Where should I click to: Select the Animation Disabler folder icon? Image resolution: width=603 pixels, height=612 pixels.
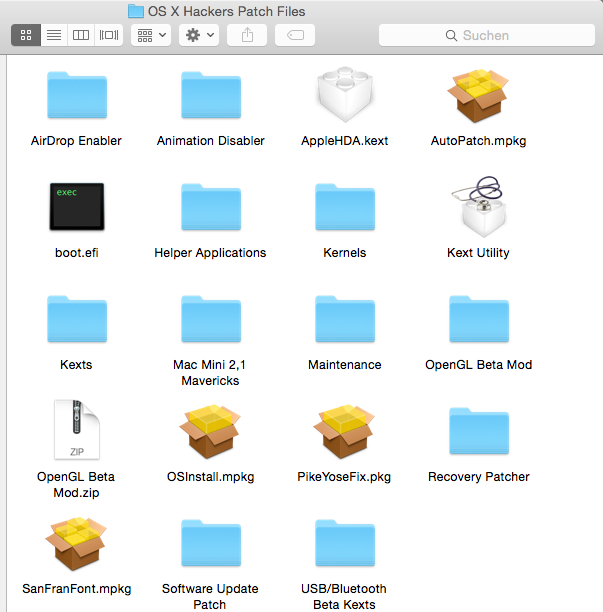pos(211,95)
